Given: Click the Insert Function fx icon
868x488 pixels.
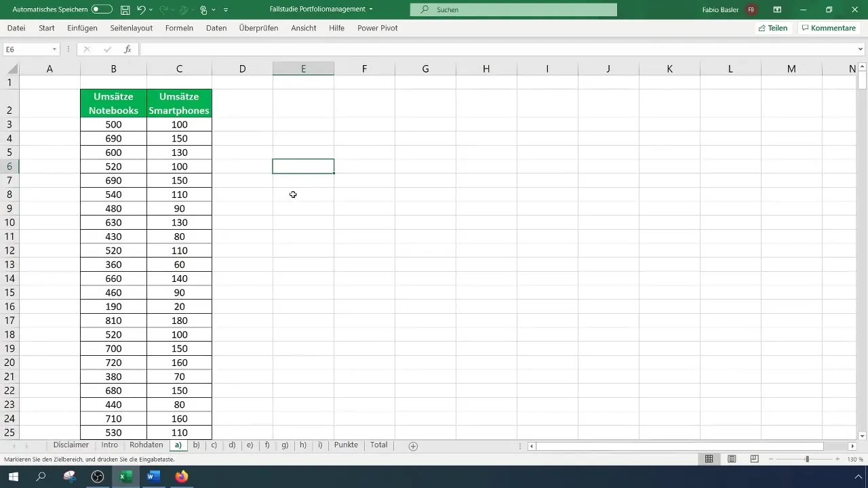Looking at the screenshot, I should pos(127,49).
